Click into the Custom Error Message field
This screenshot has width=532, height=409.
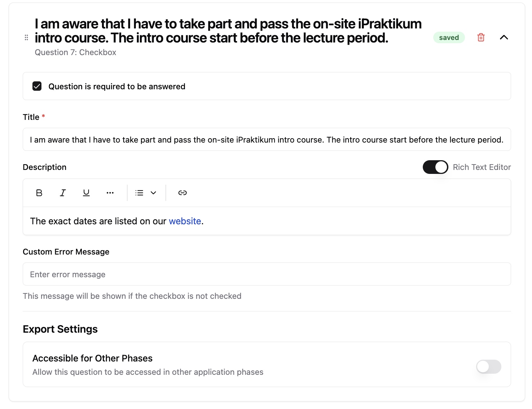[x=267, y=274]
